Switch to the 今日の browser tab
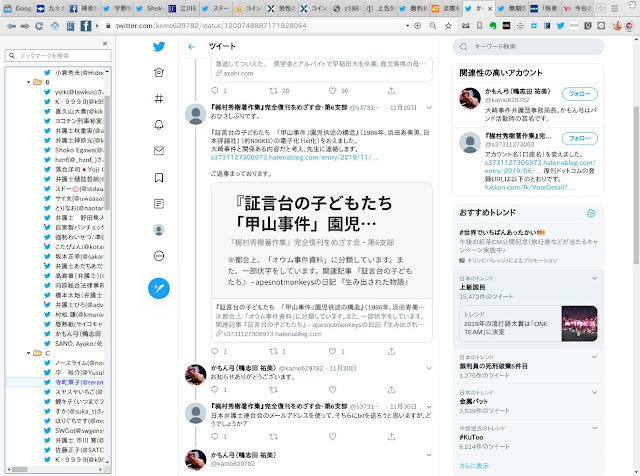This screenshot has height=476, width=640. 578,8
